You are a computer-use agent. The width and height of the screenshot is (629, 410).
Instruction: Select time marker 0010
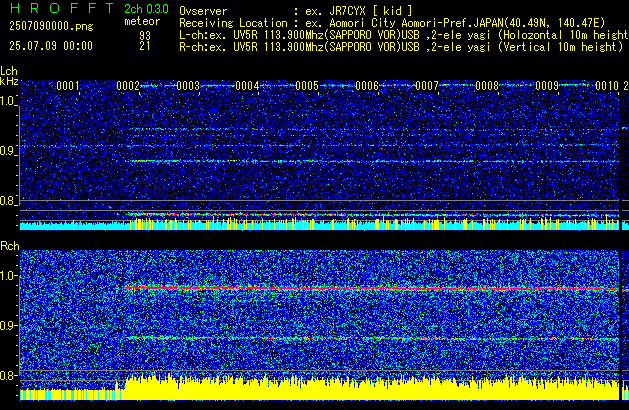(607, 86)
